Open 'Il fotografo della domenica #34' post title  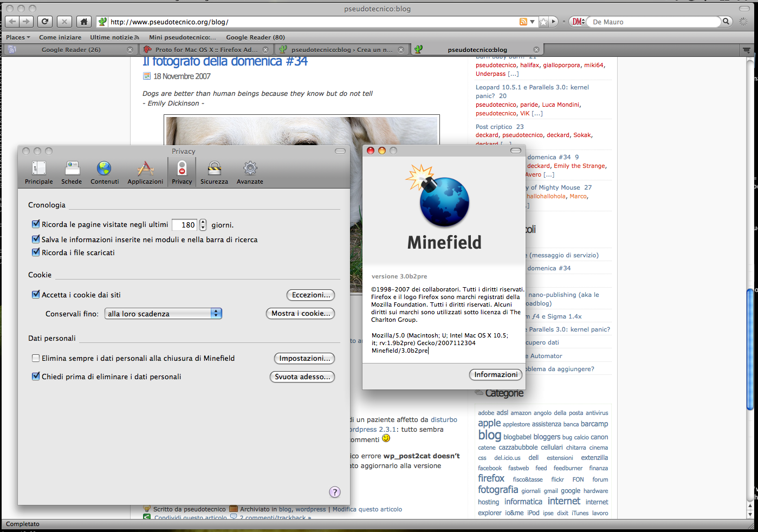click(225, 62)
